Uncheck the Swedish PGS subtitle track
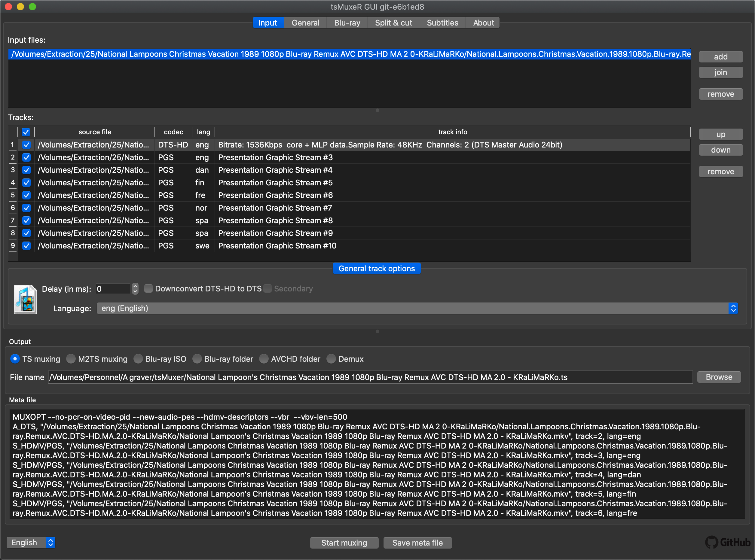 (26, 245)
